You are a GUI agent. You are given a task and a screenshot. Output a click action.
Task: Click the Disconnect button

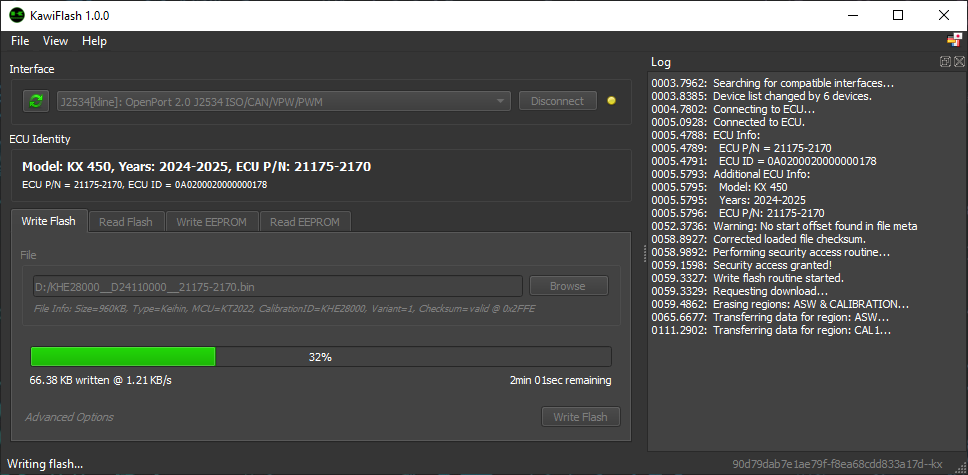[557, 101]
